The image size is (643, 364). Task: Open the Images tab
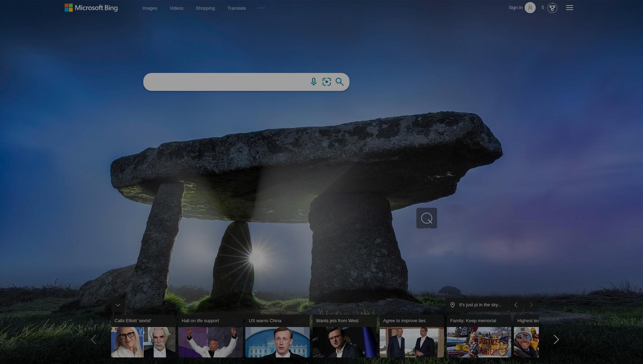click(150, 8)
